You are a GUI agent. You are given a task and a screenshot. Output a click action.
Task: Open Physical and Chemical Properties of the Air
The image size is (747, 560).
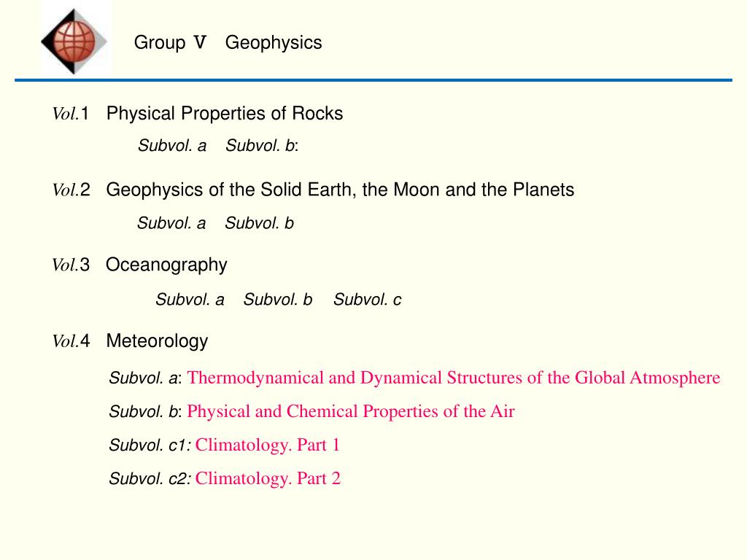[x=351, y=411]
